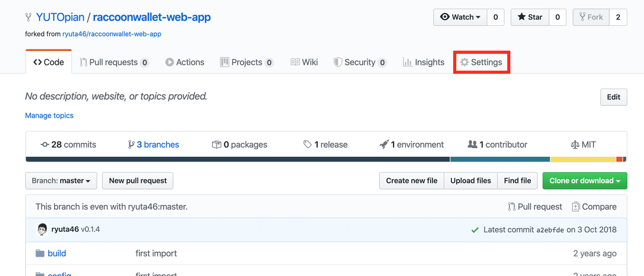Image resolution: width=644 pixels, height=276 pixels.
Task: Open the Branch: master dropdown
Action: 61,180
